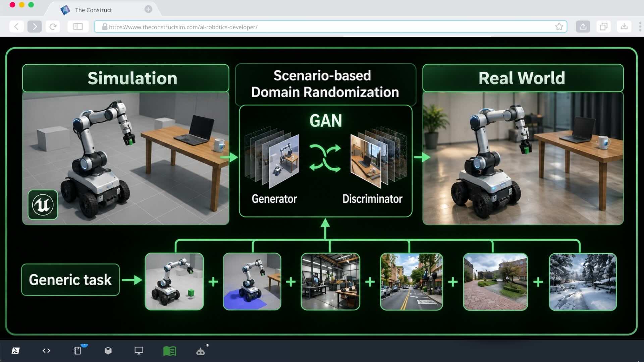
Task: Click the Simulation header label
Action: [126, 78]
